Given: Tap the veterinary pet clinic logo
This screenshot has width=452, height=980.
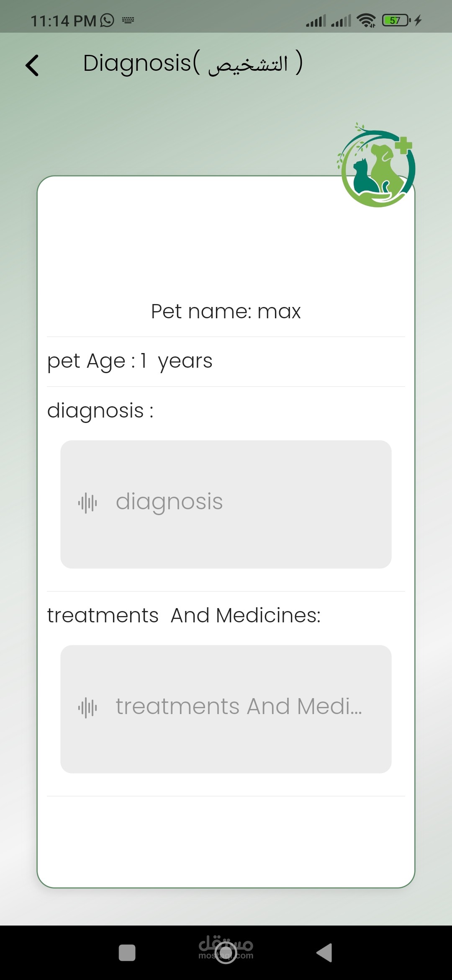Looking at the screenshot, I should tap(377, 168).
